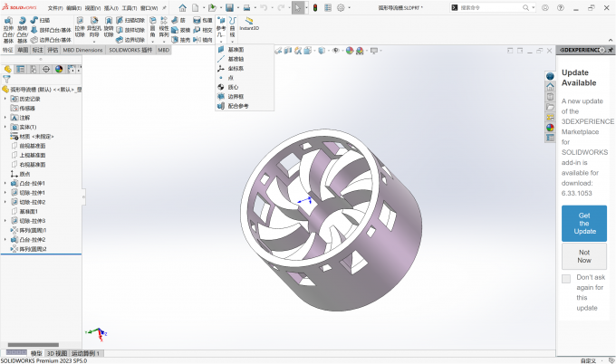Click the Apply Scene icon in view toolbar
This screenshot has height=364, width=616.
(360, 51)
